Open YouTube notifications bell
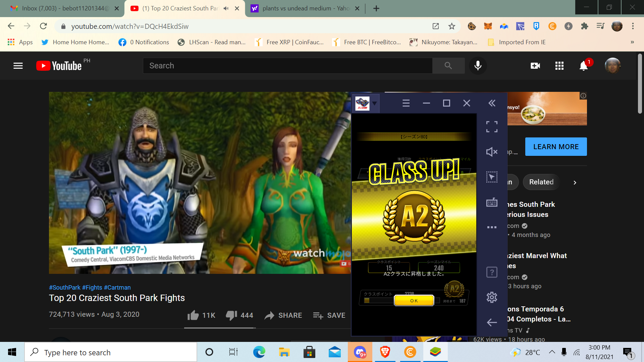644x362 pixels. 584,66
